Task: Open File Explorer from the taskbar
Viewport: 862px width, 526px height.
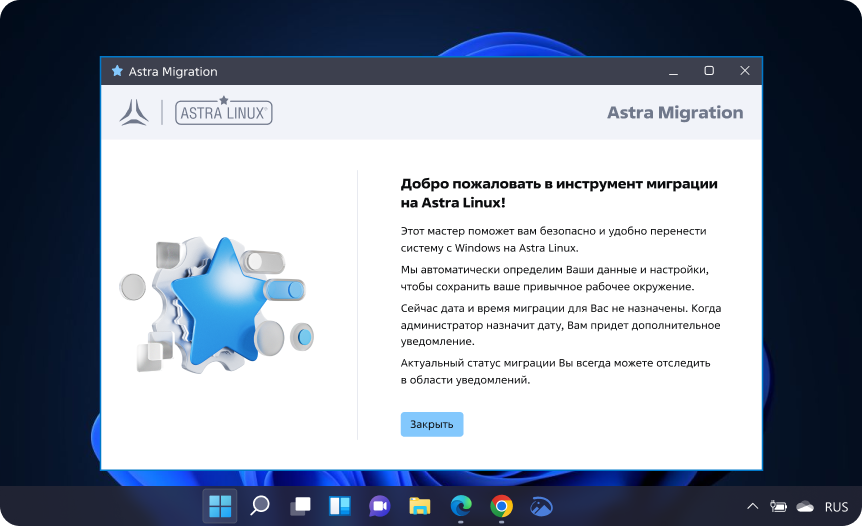Action: coord(420,506)
